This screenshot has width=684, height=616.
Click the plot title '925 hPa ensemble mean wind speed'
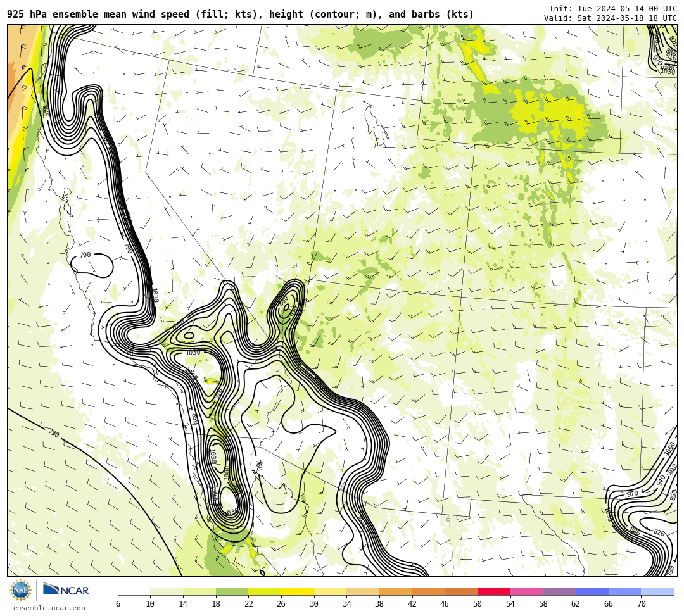[98, 15]
